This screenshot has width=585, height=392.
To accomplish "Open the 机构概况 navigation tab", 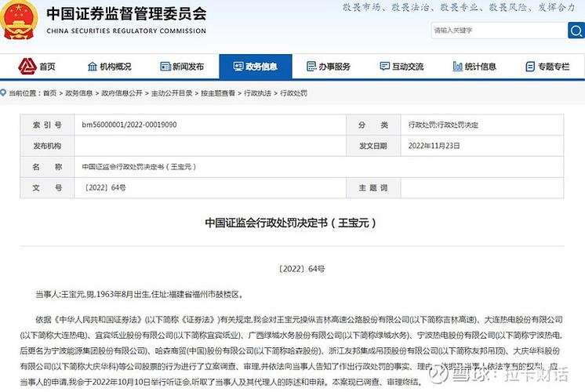I will click(115, 67).
